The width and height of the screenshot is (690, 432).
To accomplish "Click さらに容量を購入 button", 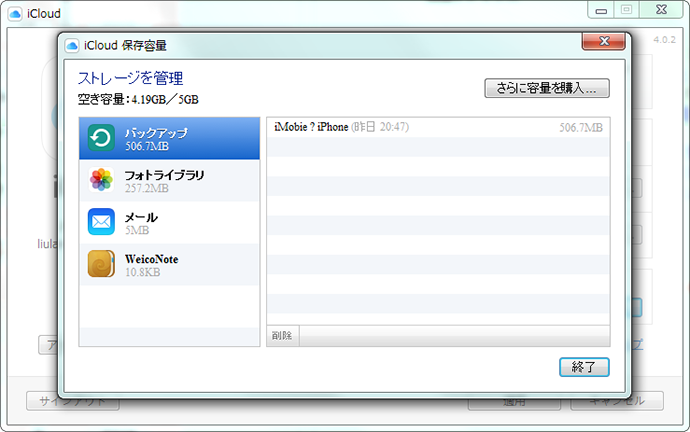I will pyautogui.click(x=547, y=88).
